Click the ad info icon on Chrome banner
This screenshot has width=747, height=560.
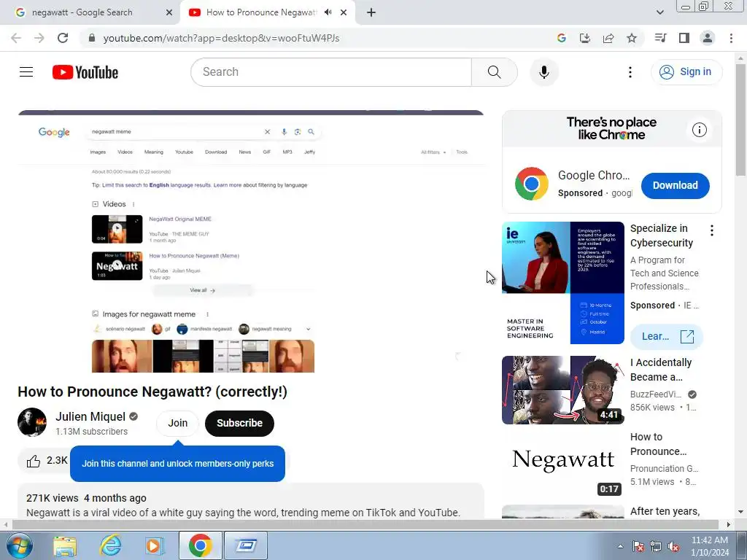pos(700,130)
